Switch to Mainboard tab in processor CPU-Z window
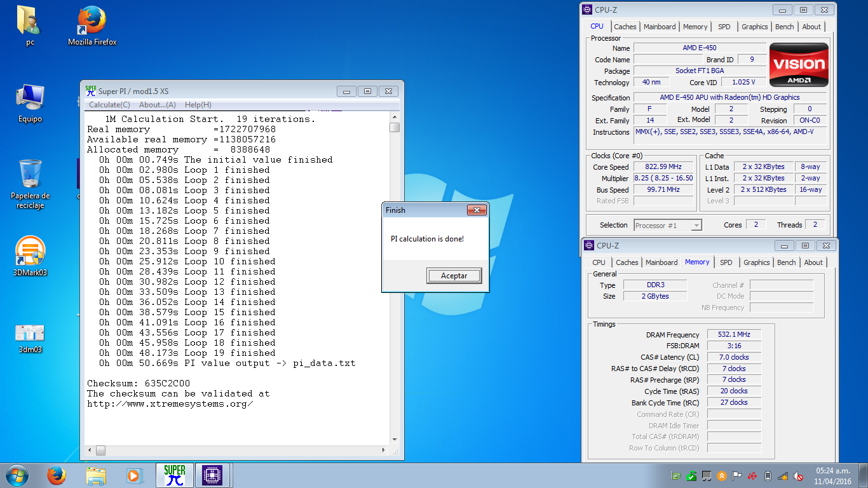Screen dimensions: 868x488 pyautogui.click(x=660, y=27)
